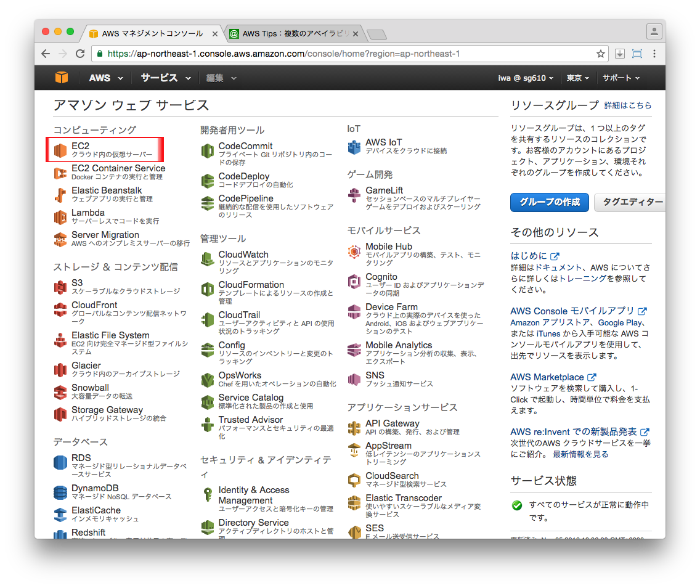Bookmark this page with the star icon
The height and width of the screenshot is (588, 700).
pos(600,54)
